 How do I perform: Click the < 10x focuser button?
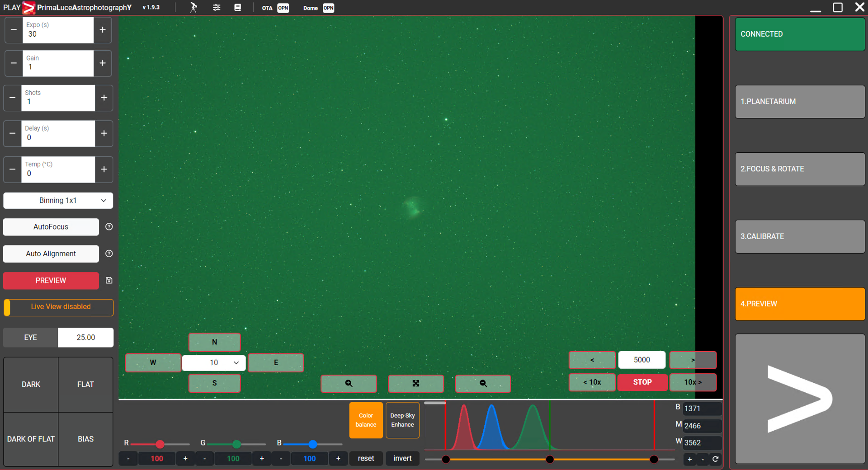(592, 382)
